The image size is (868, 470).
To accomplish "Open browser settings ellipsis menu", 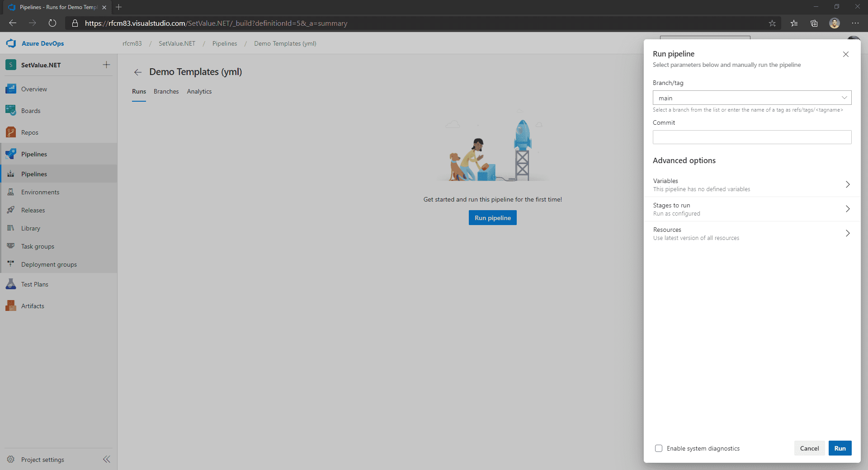I will pyautogui.click(x=855, y=23).
